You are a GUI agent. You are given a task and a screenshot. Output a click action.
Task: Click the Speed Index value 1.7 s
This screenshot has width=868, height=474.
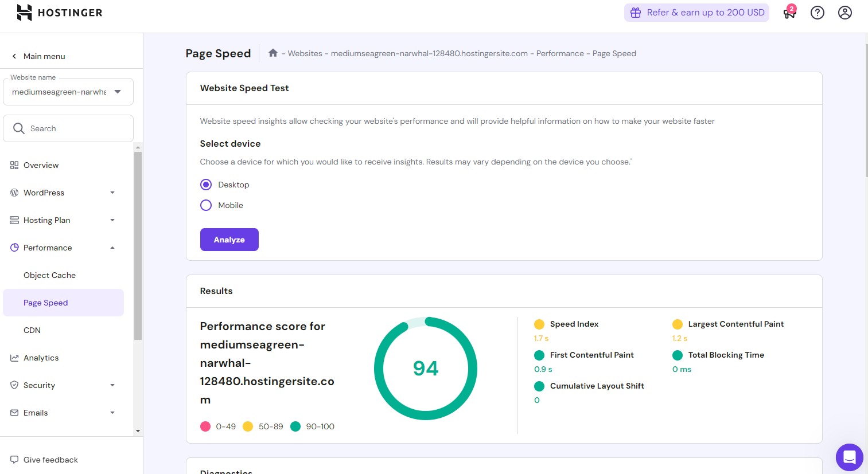coord(542,338)
